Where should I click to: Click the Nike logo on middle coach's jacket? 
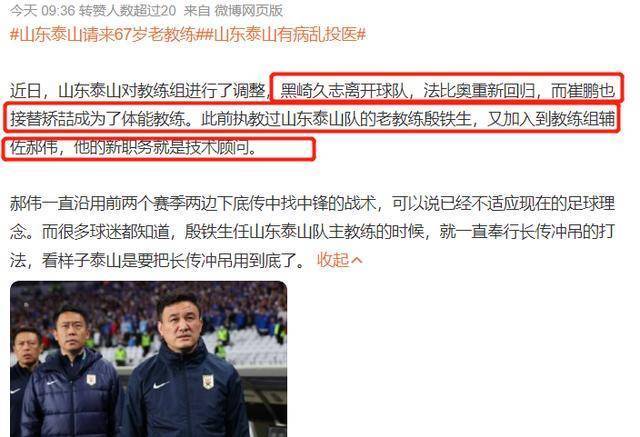[51, 382]
